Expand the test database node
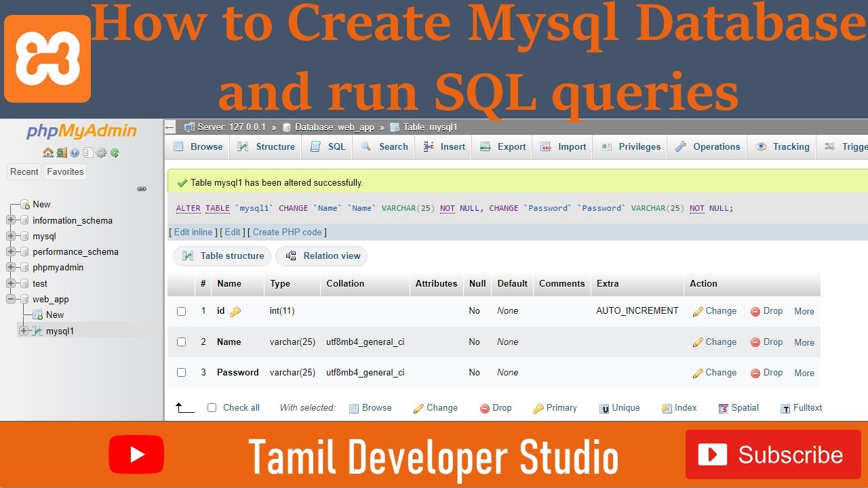Image resolution: width=868 pixels, height=488 pixels. [x=11, y=283]
